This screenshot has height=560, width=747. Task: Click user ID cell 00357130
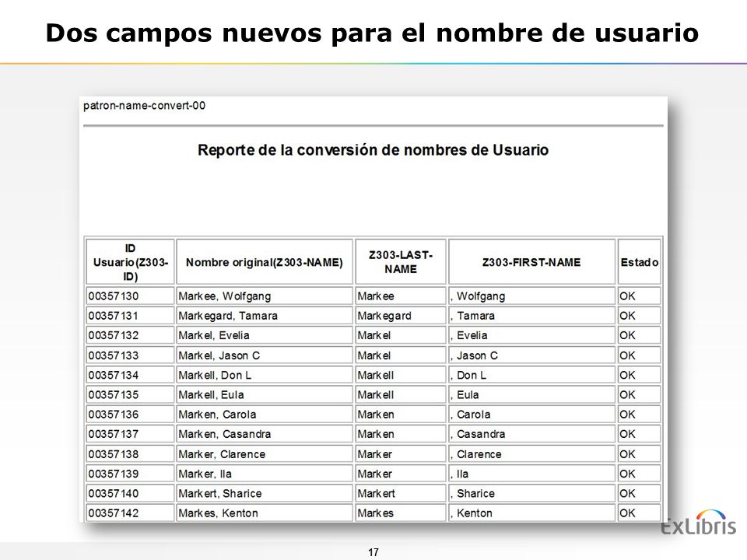coord(131,296)
